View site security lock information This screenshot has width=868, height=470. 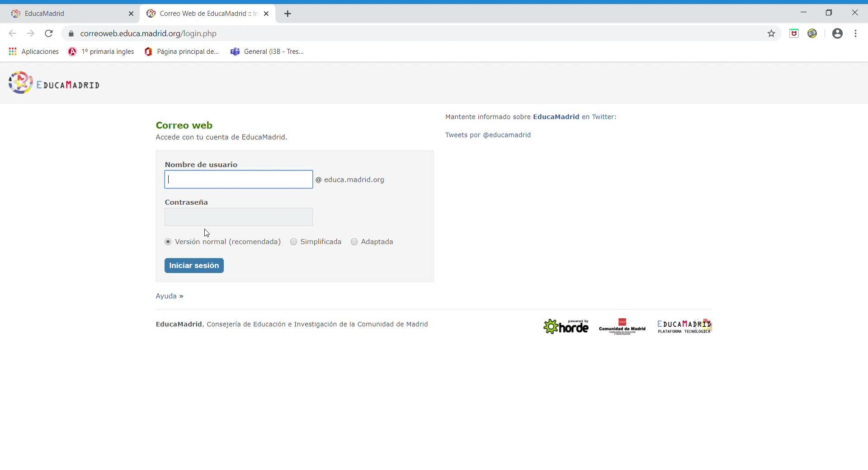(x=71, y=33)
